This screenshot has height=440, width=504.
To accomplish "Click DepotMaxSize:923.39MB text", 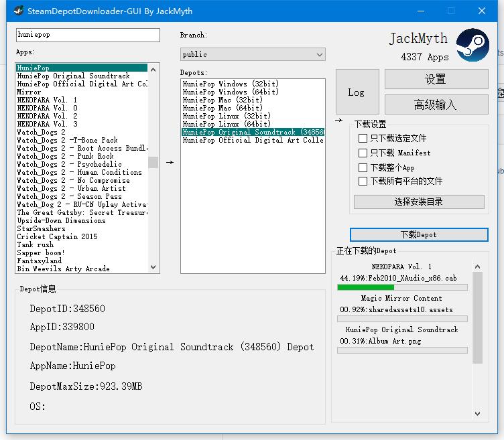I will tap(86, 386).
